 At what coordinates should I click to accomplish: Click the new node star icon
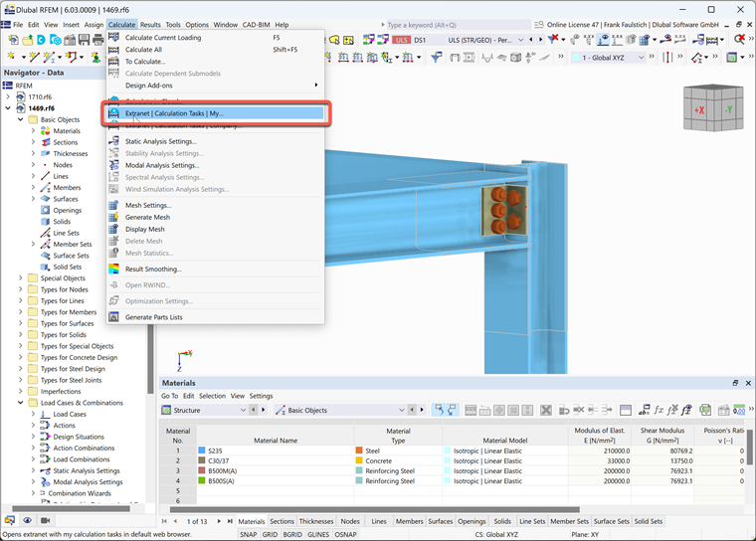12,58
